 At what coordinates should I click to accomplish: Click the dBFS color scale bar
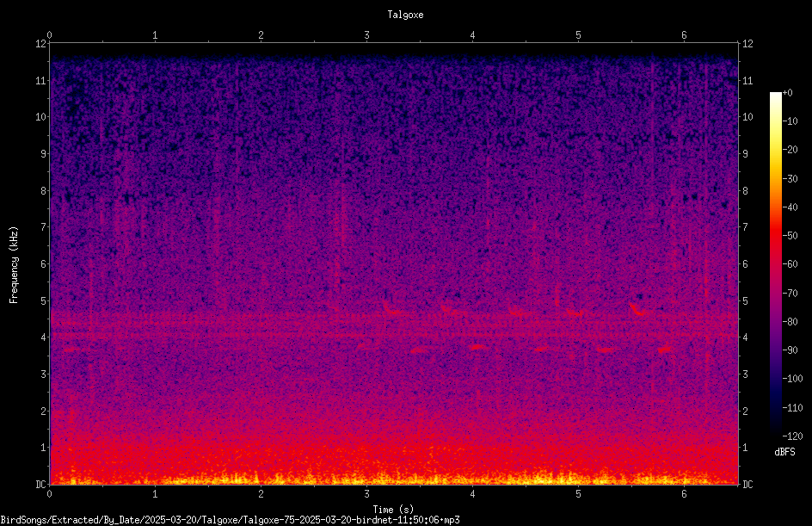[x=776, y=263]
